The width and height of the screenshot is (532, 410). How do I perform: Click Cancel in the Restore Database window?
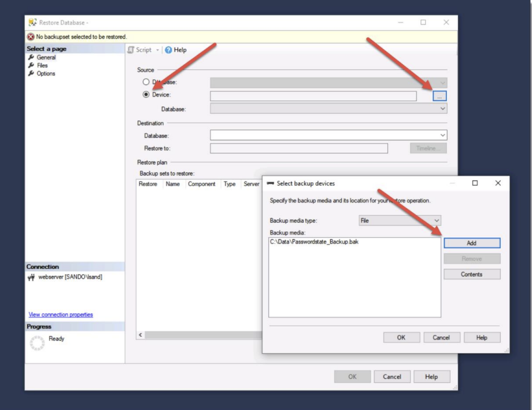[392, 376]
